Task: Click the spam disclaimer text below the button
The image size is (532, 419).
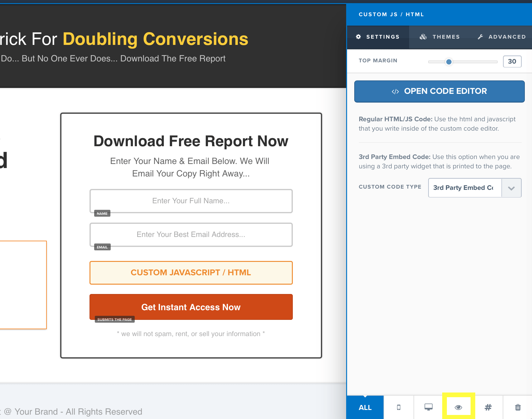Action: tap(191, 334)
